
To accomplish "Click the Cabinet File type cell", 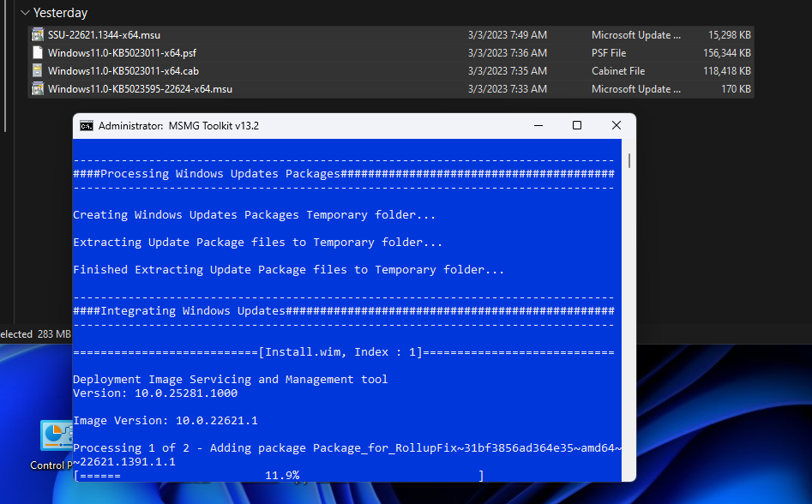I will 618,71.
